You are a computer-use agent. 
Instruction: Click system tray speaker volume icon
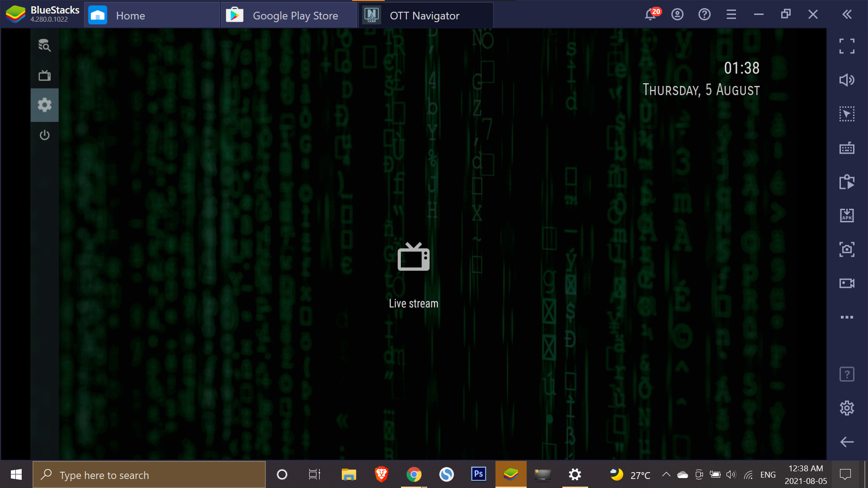731,474
